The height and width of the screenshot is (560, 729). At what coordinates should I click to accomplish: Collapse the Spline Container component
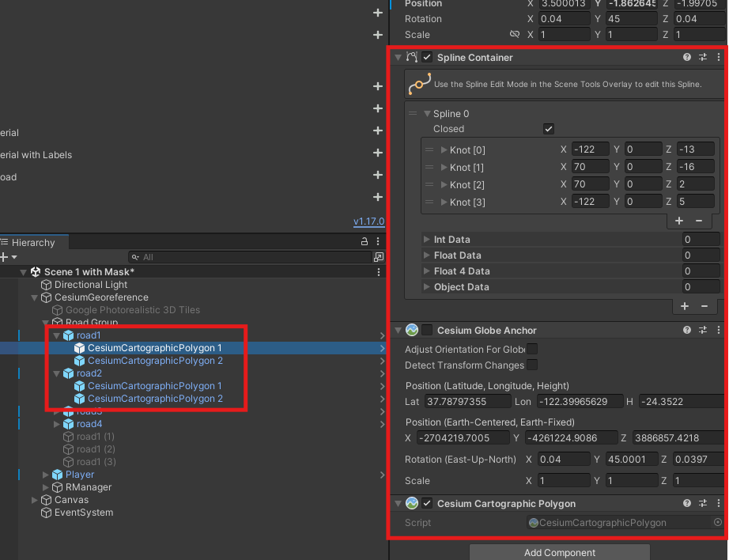click(398, 57)
